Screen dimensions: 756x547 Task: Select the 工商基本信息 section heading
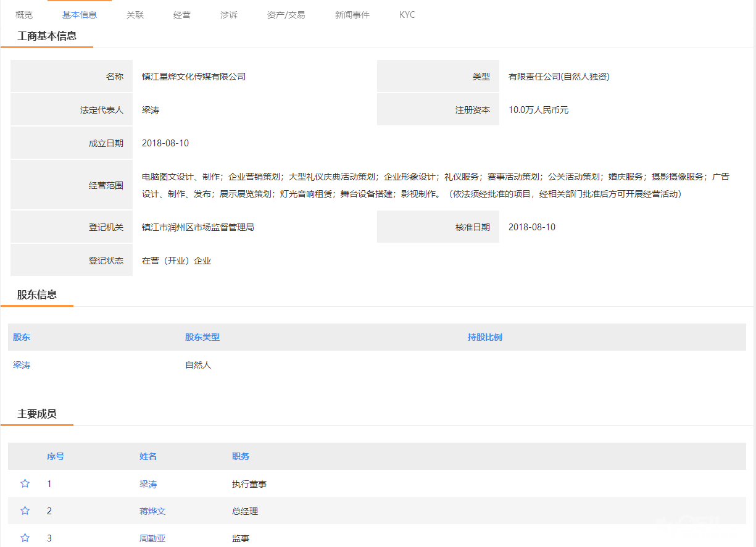(47, 36)
